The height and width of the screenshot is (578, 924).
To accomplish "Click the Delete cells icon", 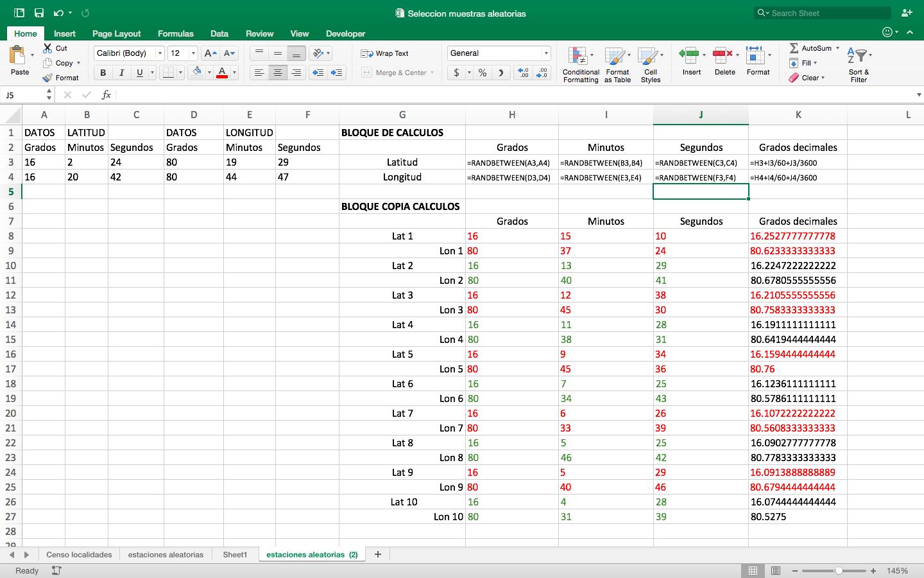I will [723, 55].
